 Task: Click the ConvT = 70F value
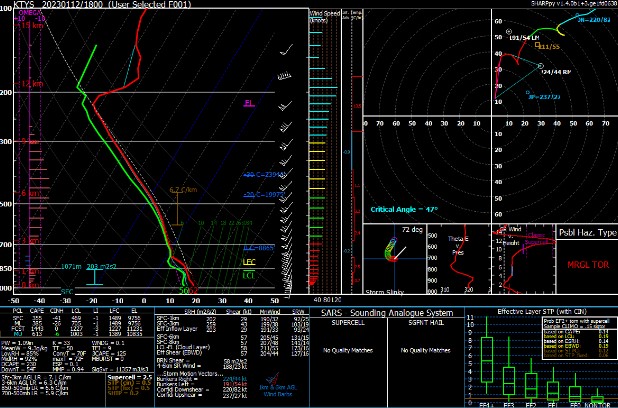[x=71, y=354]
